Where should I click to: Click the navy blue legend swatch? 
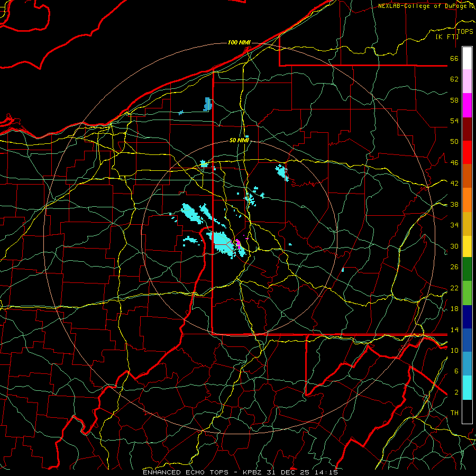click(x=467, y=317)
